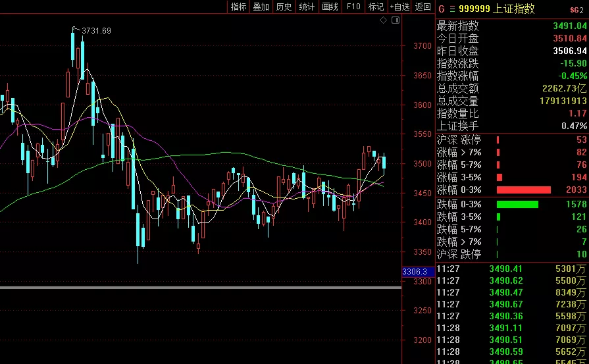Click the tick price 3490.67
The image size is (589, 364).
506,304
